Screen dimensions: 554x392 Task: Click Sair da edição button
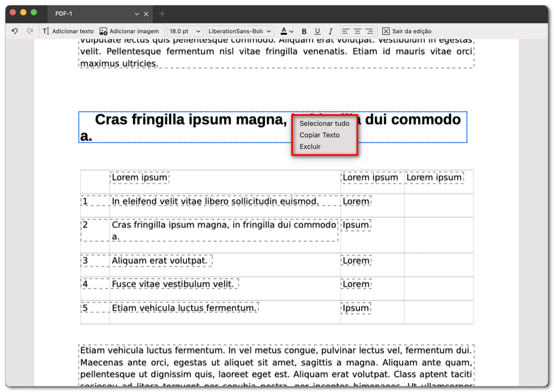tap(407, 31)
